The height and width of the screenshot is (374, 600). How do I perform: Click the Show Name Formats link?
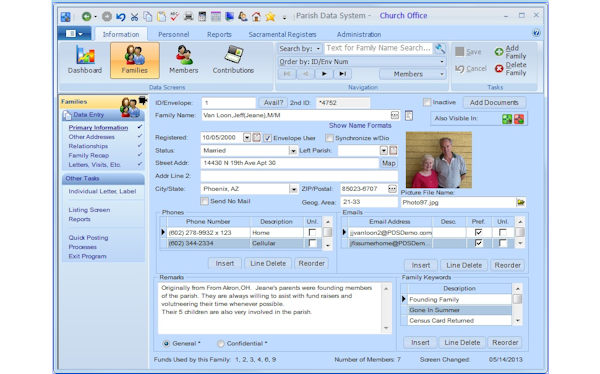(360, 126)
